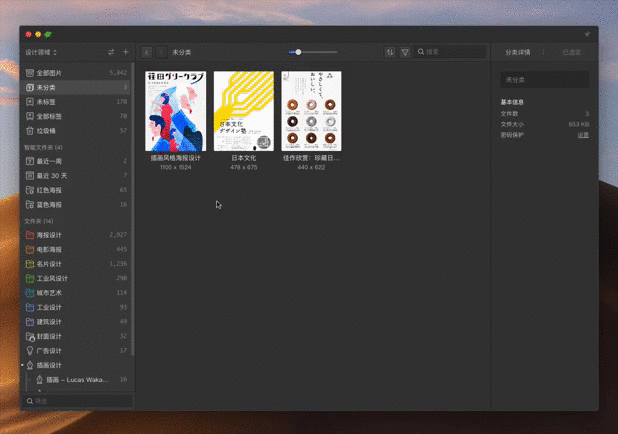Viewport: 618px width, 434px height.
Task: Click the sidebar filter field at bottom
Action: coord(77,401)
